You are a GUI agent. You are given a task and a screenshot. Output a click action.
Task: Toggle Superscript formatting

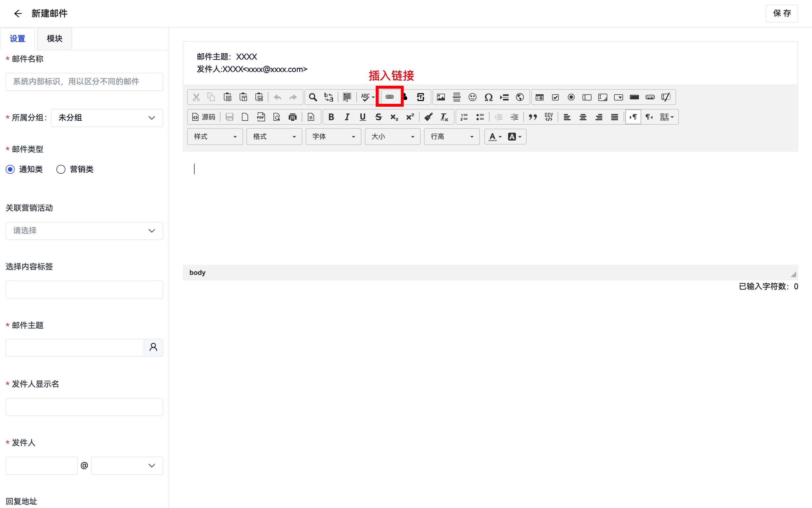410,117
